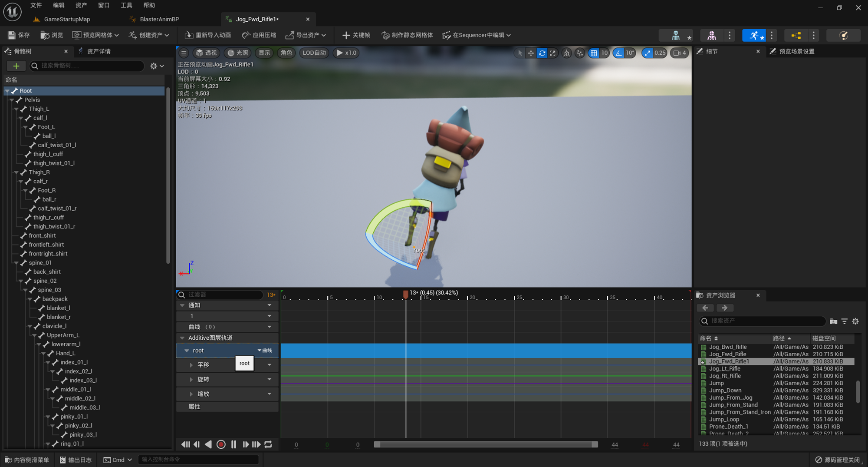Image resolution: width=868 pixels, height=467 pixels.
Task: Expand the 缩放 scale track
Action: coord(191,394)
